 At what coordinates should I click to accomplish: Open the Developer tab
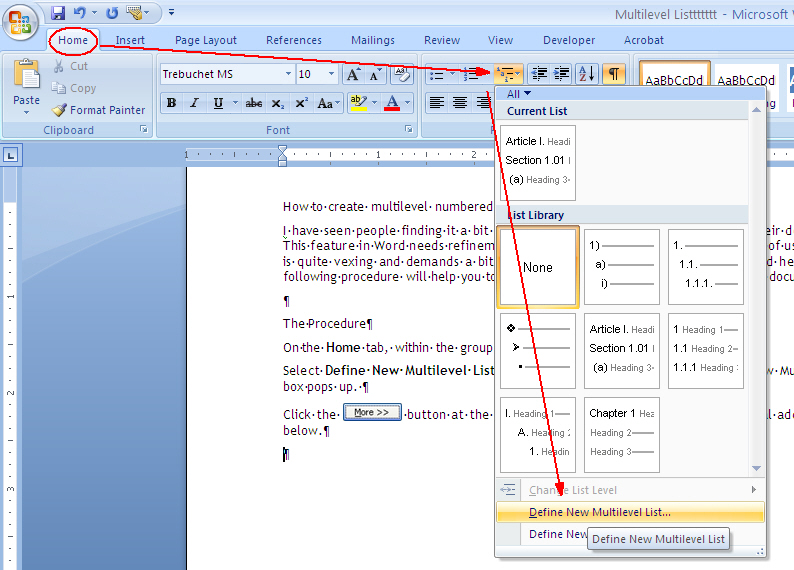[569, 40]
